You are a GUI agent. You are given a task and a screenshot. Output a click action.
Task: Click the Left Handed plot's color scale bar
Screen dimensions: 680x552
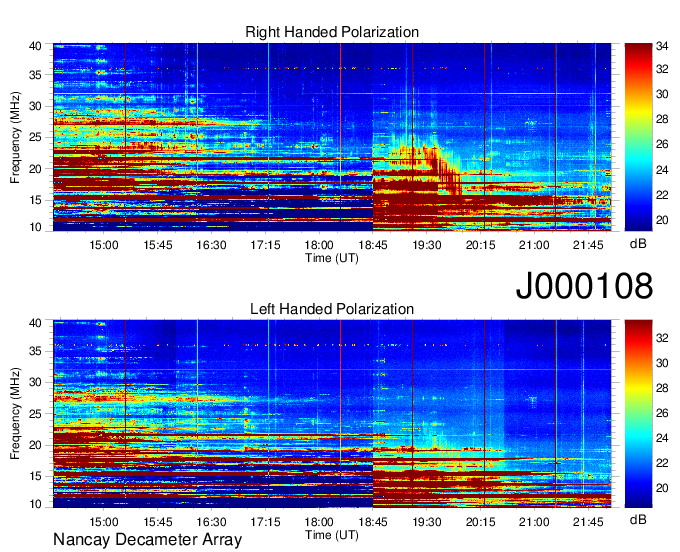[x=638, y=414]
